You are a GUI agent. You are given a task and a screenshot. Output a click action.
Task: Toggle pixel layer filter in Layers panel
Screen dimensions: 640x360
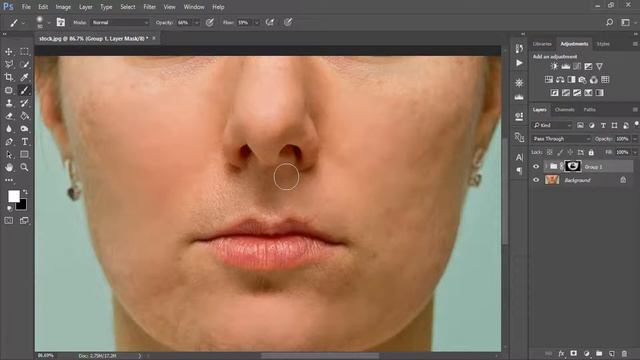pyautogui.click(x=580, y=125)
